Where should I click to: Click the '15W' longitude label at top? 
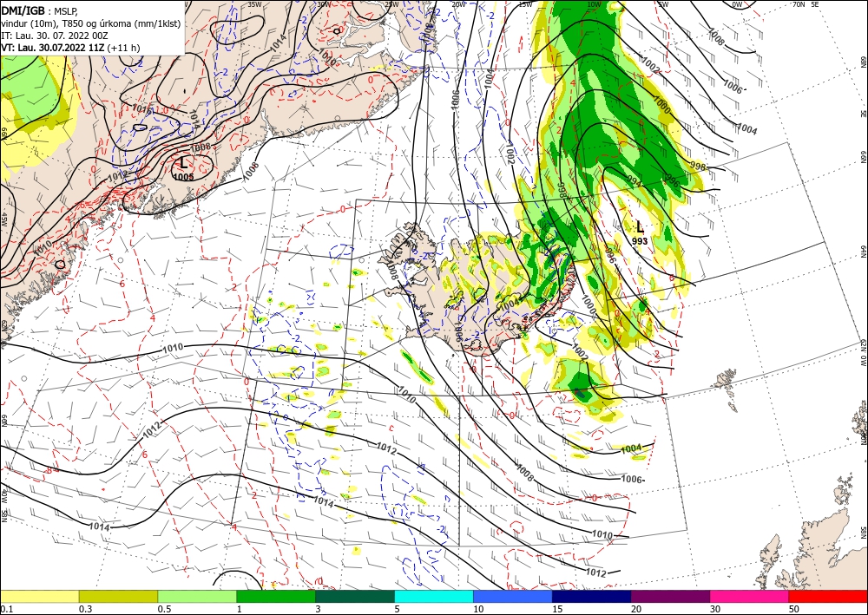pyautogui.click(x=525, y=4)
